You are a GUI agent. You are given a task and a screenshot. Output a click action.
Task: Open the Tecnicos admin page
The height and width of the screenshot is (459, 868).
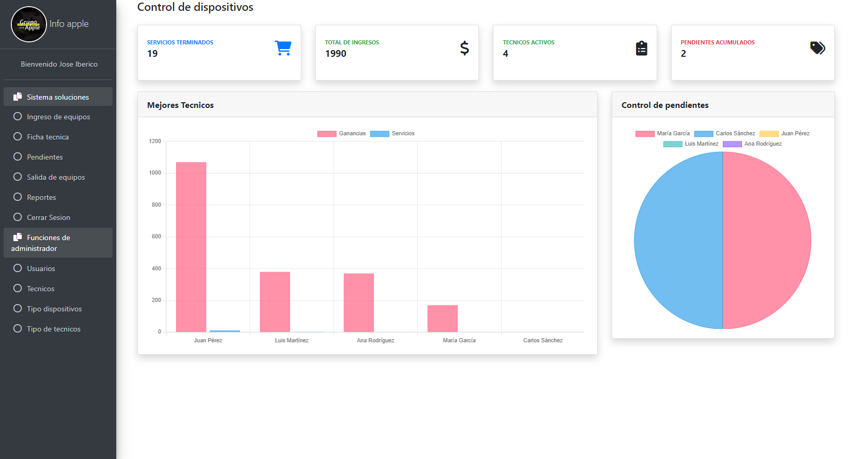[x=58, y=289]
